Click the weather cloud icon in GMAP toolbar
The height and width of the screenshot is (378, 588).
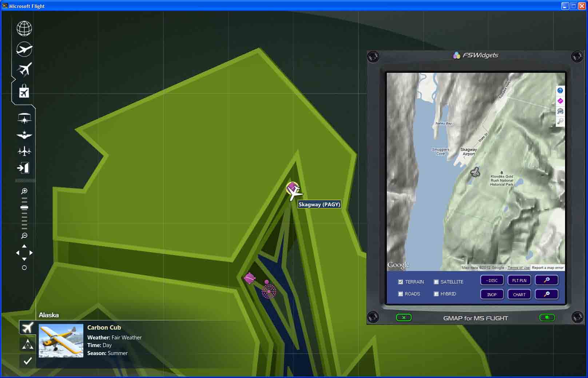(x=560, y=111)
